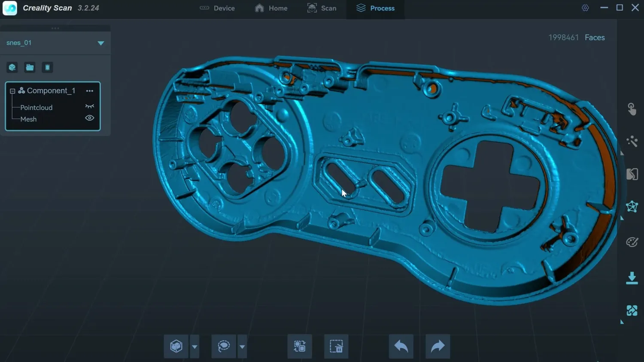Open the project folder icon
644x362 pixels.
30,67
